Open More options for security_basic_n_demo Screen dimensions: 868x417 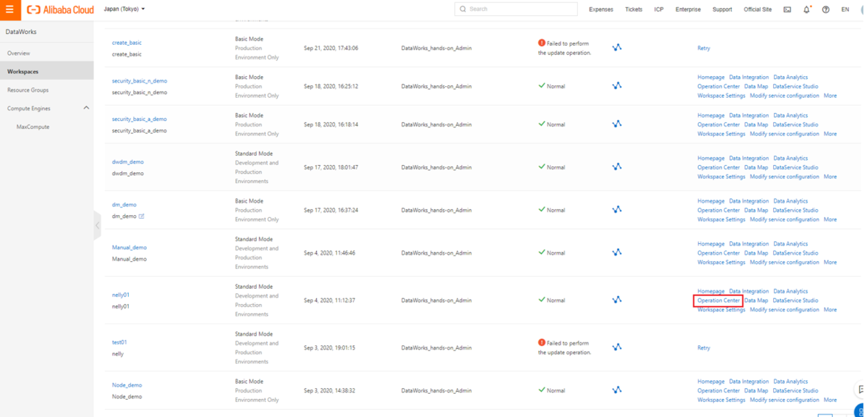[830, 96]
